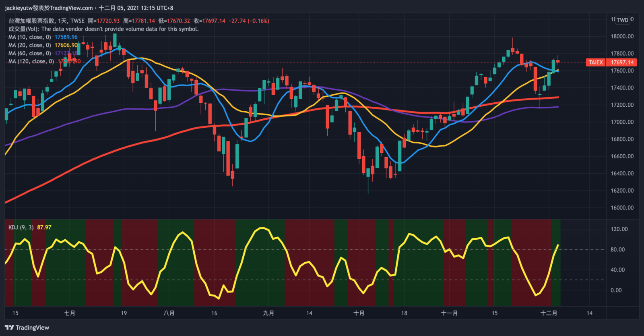Click the 17697.14 last price label
Image resolution: width=644 pixels, height=336 pixels.
point(622,62)
